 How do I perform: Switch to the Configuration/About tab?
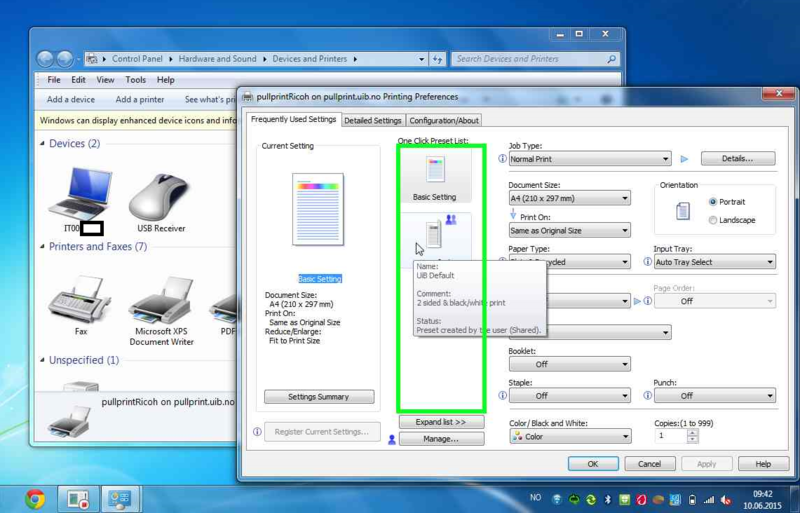[x=444, y=120]
